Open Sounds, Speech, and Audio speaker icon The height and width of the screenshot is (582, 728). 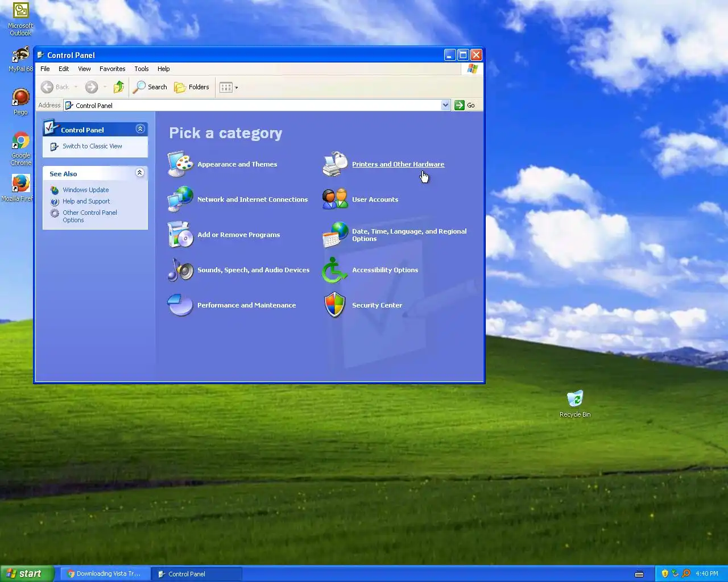point(180,270)
